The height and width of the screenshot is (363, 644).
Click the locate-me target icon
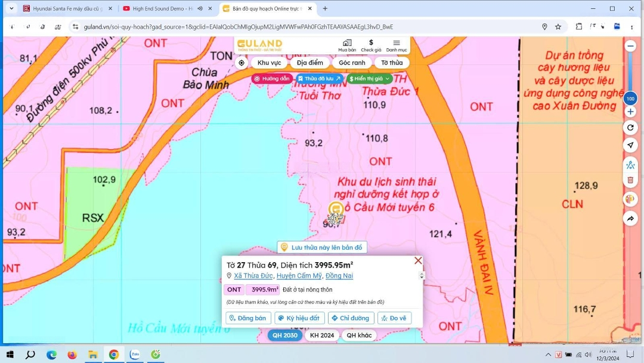click(x=241, y=63)
